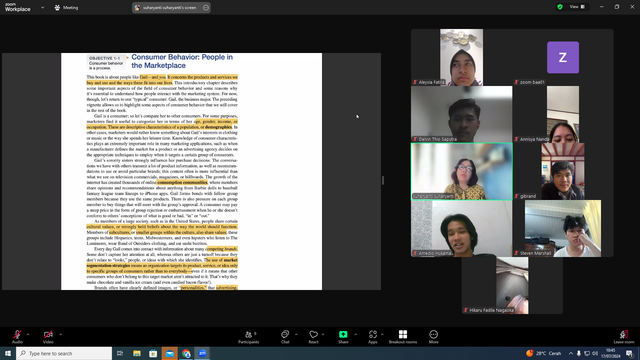Open the Apps panel
The height and width of the screenshot is (360, 640).
[x=373, y=337]
